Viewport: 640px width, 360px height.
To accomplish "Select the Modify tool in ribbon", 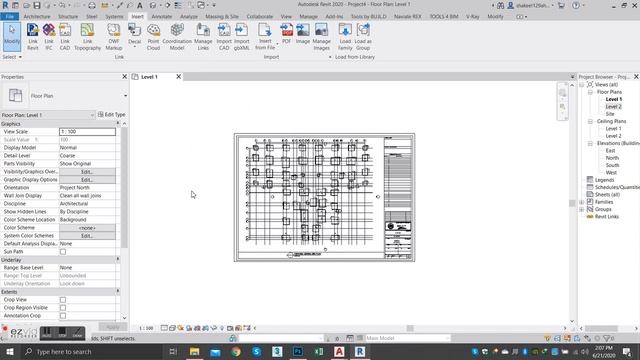I will coord(12,36).
